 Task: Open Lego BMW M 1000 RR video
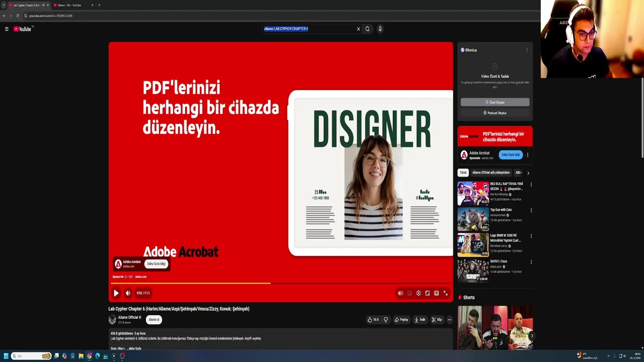click(473, 245)
